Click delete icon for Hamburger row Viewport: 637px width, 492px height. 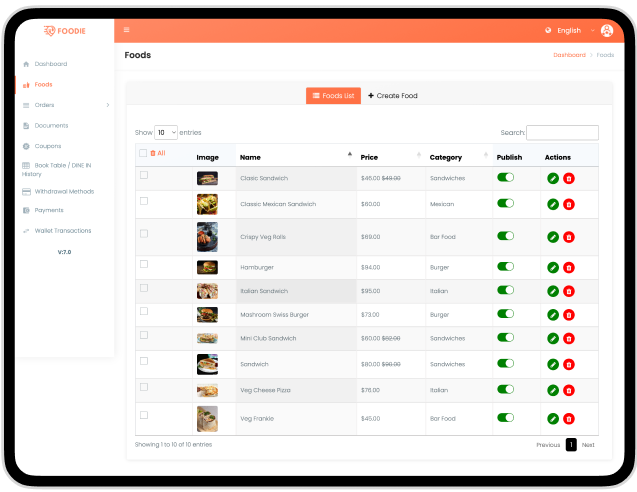coord(569,268)
